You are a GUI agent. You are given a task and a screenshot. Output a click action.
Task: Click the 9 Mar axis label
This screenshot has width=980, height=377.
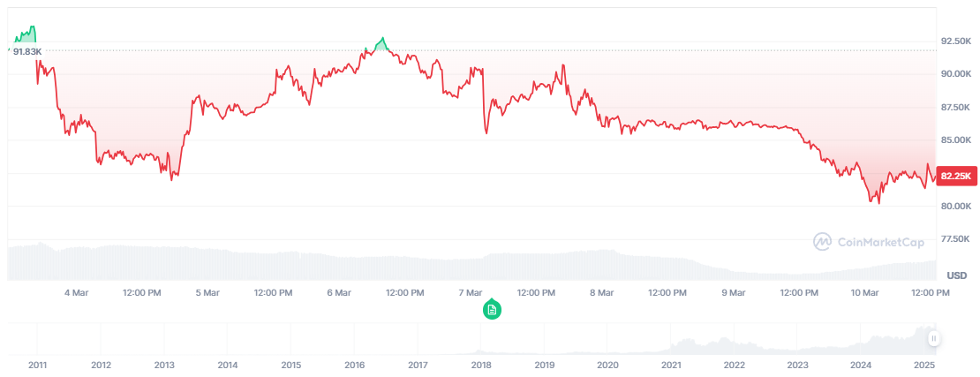[x=734, y=292]
